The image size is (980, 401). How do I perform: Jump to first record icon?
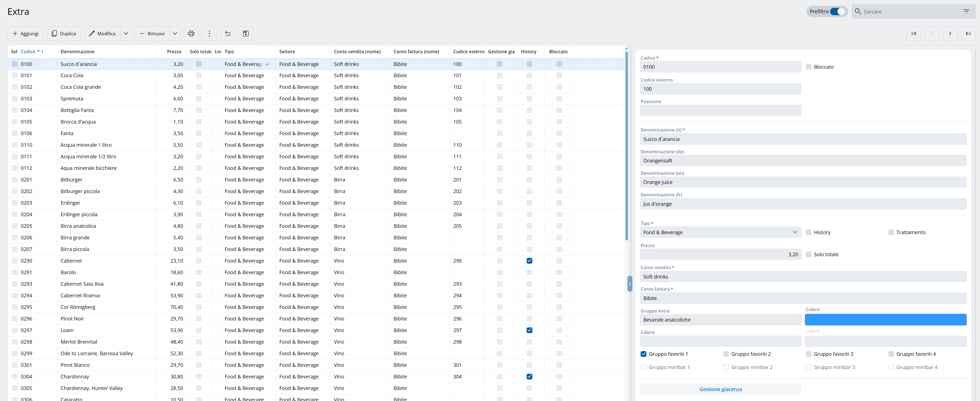[x=913, y=33]
